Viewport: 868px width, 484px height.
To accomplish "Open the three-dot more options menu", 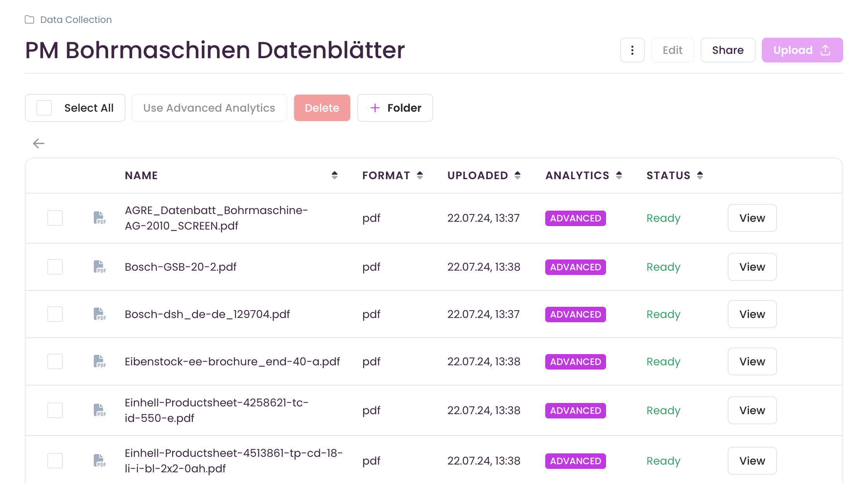I will pyautogui.click(x=632, y=50).
